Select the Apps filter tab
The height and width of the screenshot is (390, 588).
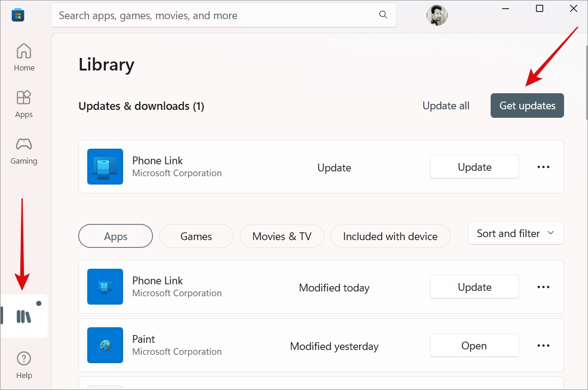[115, 237]
